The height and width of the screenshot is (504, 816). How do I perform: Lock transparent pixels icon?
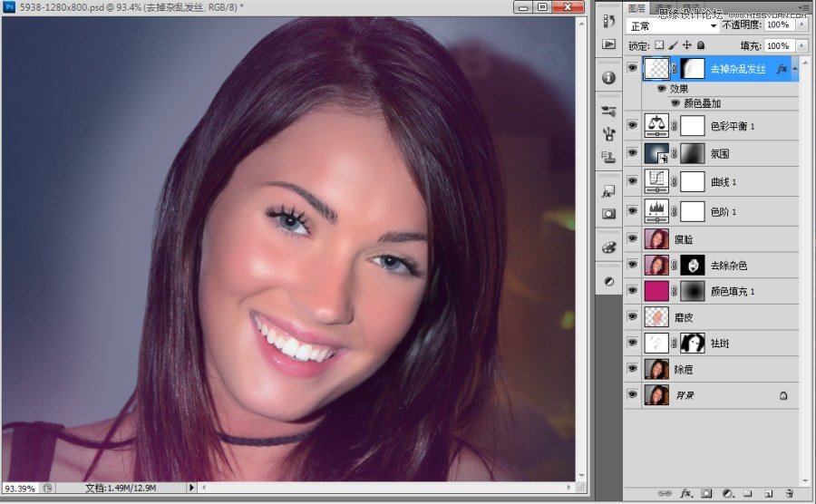coord(659,45)
